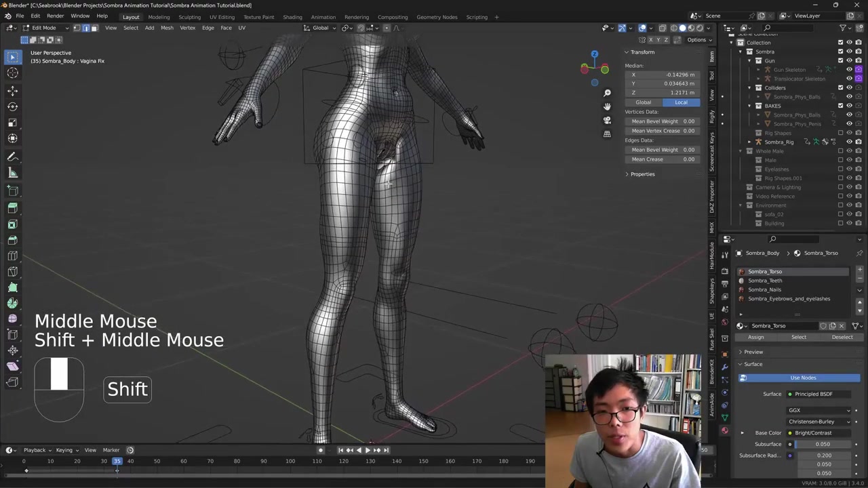This screenshot has height=488, width=868.
Task: Adjust the Subsurface value slider
Action: coord(822,444)
